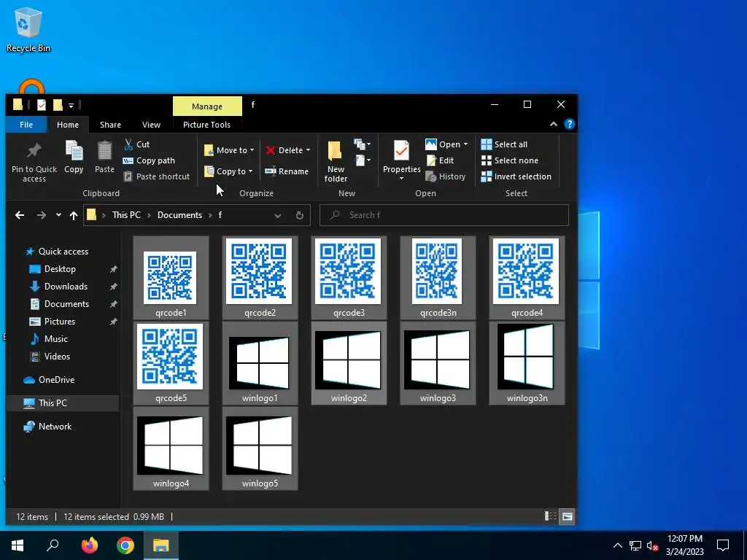
Task: Click New folder icon in title bar
Action: pyautogui.click(x=58, y=105)
